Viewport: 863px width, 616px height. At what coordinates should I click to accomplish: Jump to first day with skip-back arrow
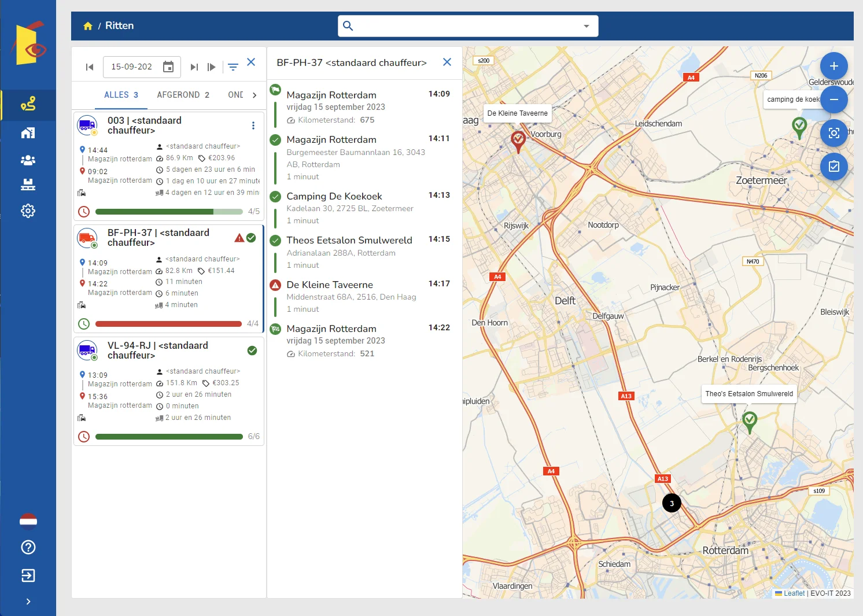click(x=90, y=67)
